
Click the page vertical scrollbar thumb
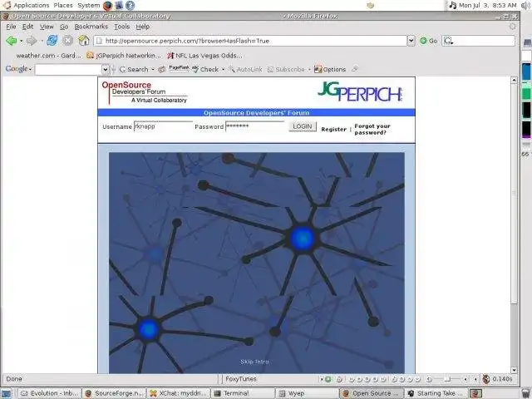tap(514, 192)
